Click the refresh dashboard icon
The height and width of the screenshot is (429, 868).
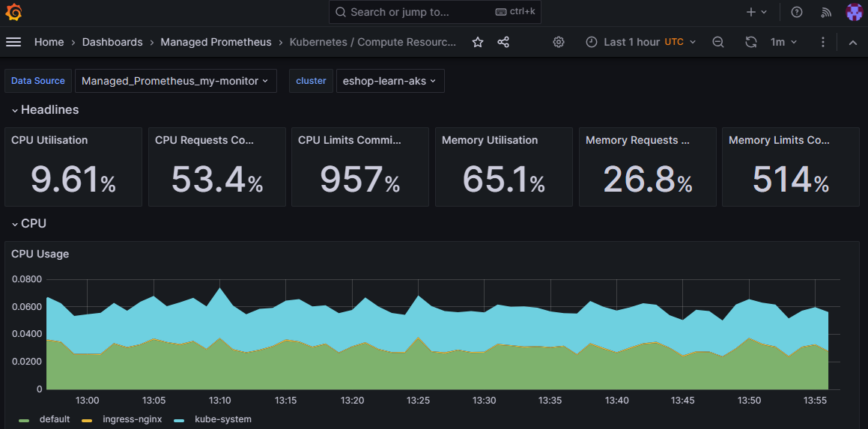[x=751, y=42]
